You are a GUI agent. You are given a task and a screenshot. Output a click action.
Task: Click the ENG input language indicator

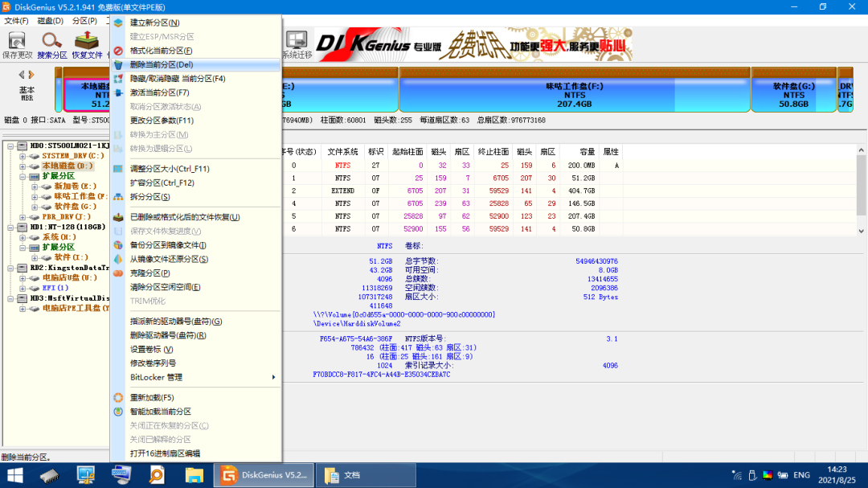[801, 475]
